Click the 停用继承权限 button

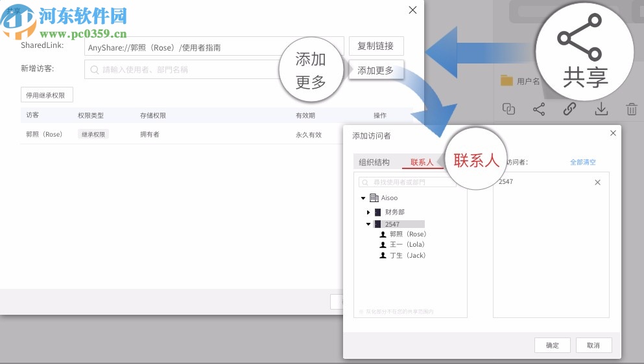[x=47, y=95]
